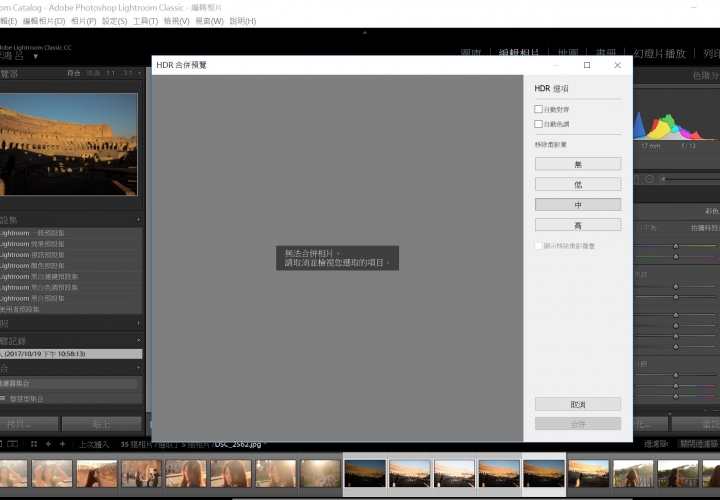Add a new preset with plus icon

pyautogui.click(x=138, y=220)
